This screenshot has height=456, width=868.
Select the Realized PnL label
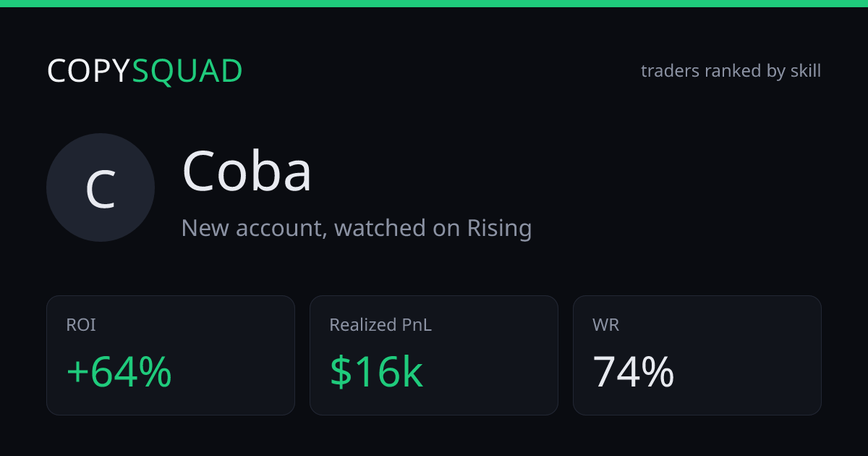(380, 325)
